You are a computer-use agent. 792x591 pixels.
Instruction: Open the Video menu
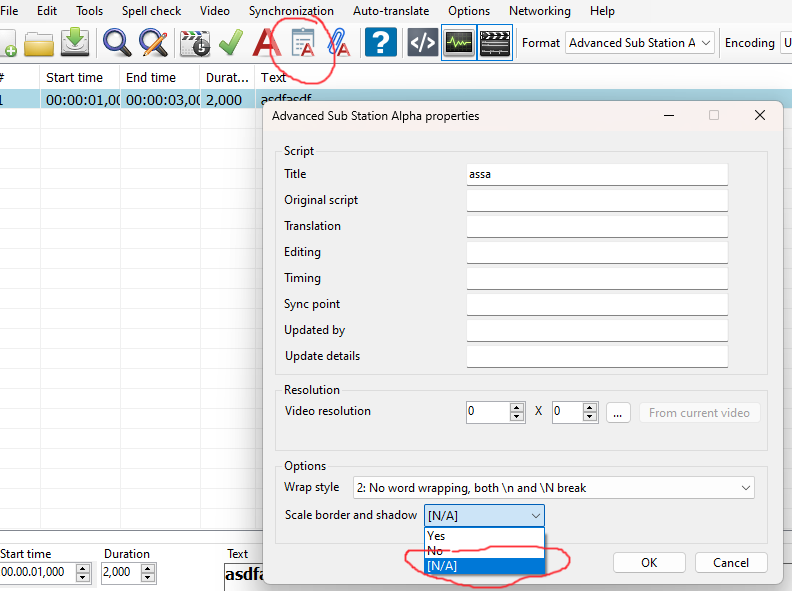click(x=215, y=11)
